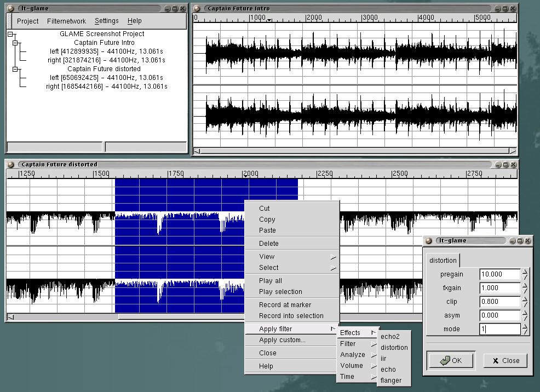Screen dimensions: 540x392
Task: Click the pregain value field
Action: pos(499,274)
